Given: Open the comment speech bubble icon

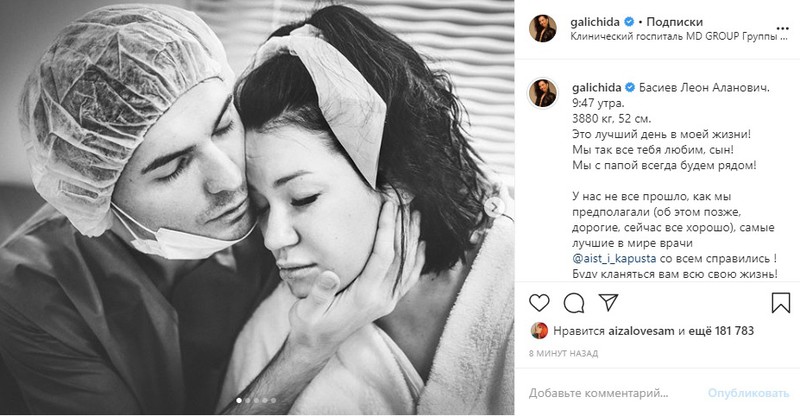Looking at the screenshot, I should [x=574, y=303].
